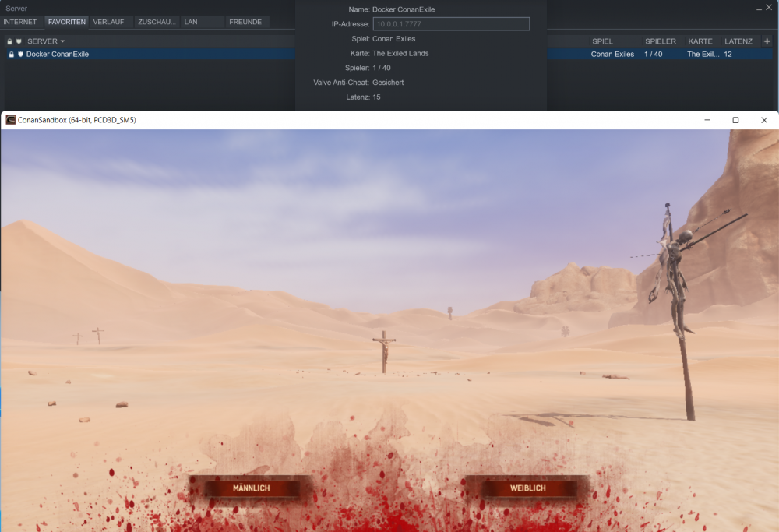This screenshot has height=532, width=779.
Task: Sort by VAC shield column header
Action: tap(19, 41)
